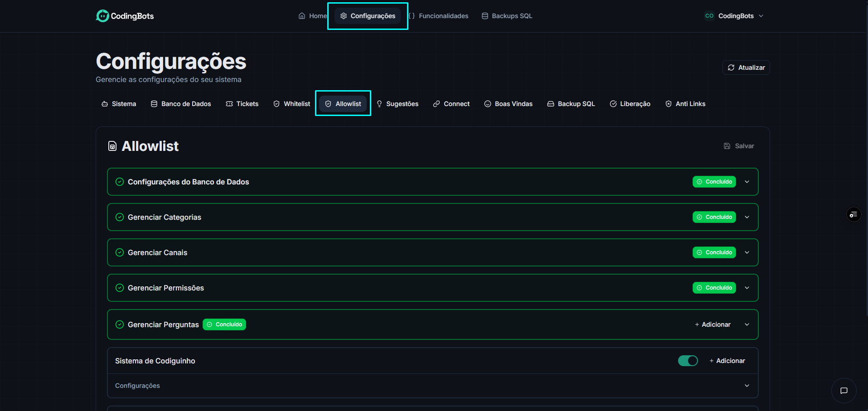Switch to the Boas Vindas tab
This screenshot has width=868, height=411.
pos(509,104)
